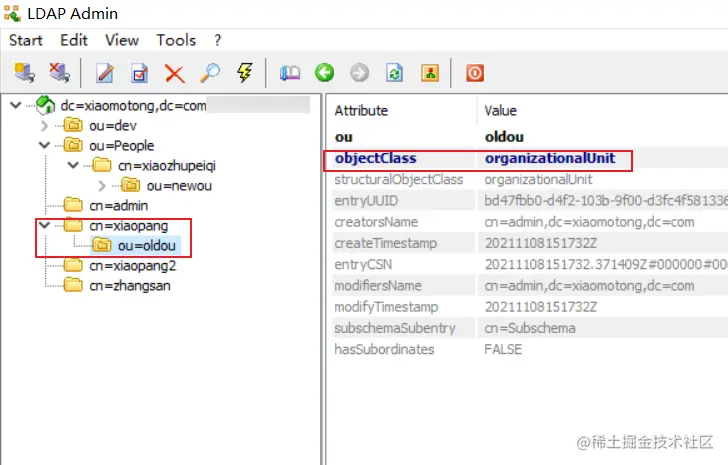Viewport: 728px width, 465px height.
Task: Expand the ou=newou tree node
Action: pos(102,186)
